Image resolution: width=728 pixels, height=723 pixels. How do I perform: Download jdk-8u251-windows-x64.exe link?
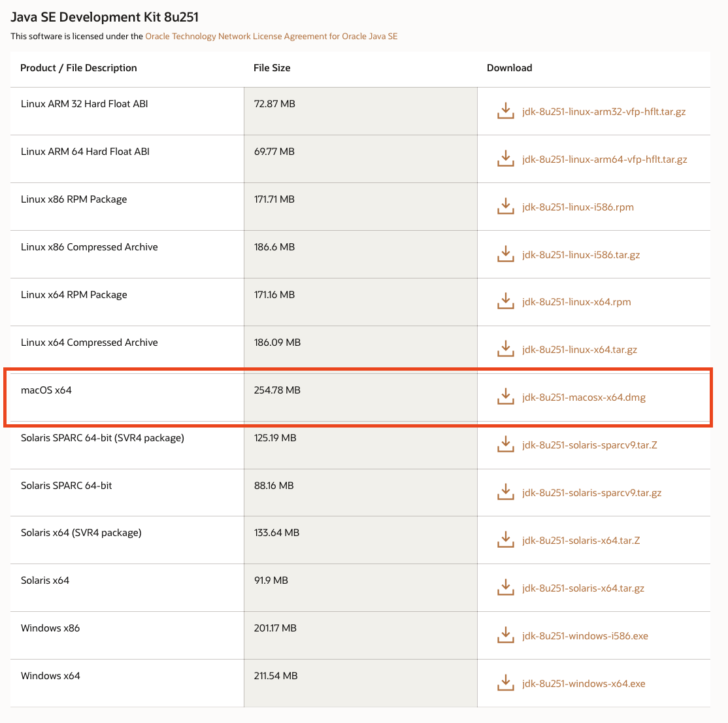click(x=584, y=684)
